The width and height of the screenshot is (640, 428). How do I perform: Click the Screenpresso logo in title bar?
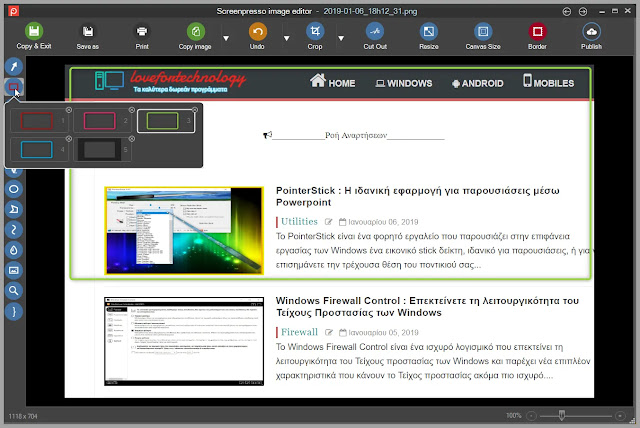pyautogui.click(x=13, y=11)
